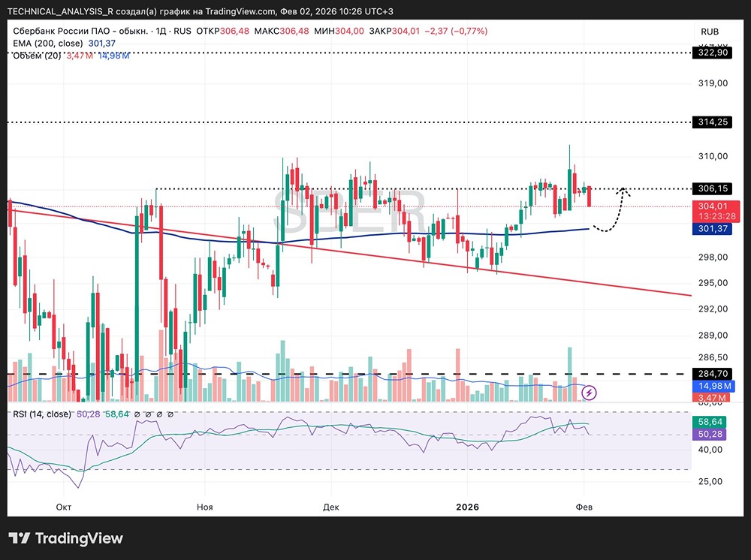Click the Окт label on time axis

click(64, 507)
